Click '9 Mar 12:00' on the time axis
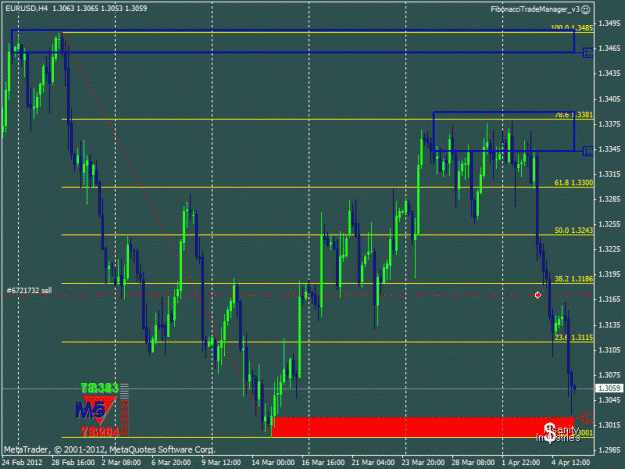 [221, 463]
